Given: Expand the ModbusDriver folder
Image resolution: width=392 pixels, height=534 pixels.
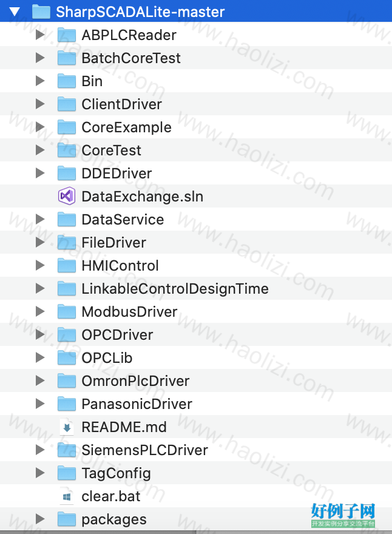Looking at the screenshot, I should click(x=40, y=311).
